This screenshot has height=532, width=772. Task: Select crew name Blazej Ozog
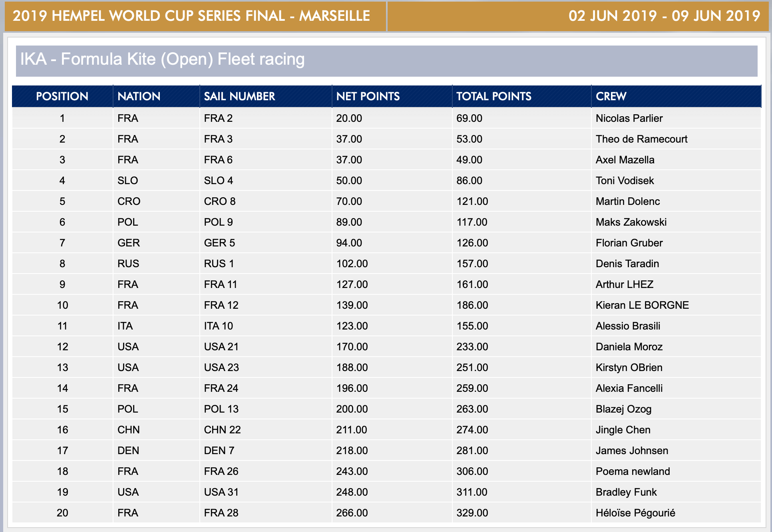click(623, 409)
